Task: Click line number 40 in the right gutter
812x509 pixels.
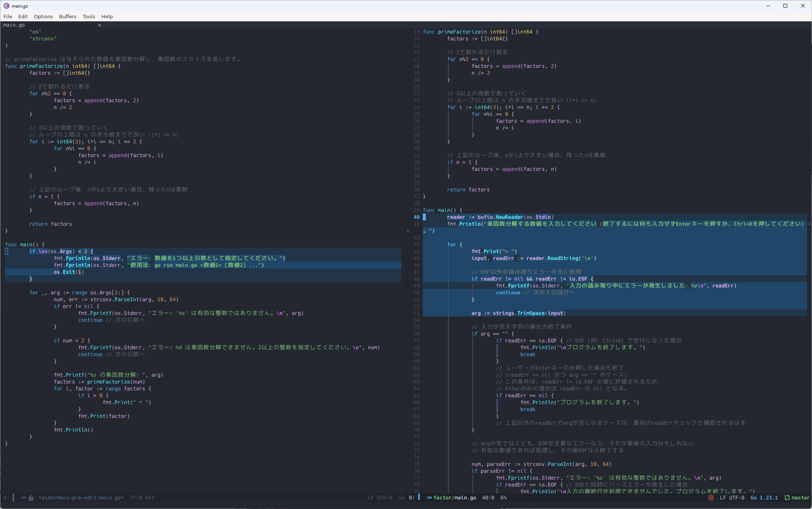Action: click(x=416, y=217)
